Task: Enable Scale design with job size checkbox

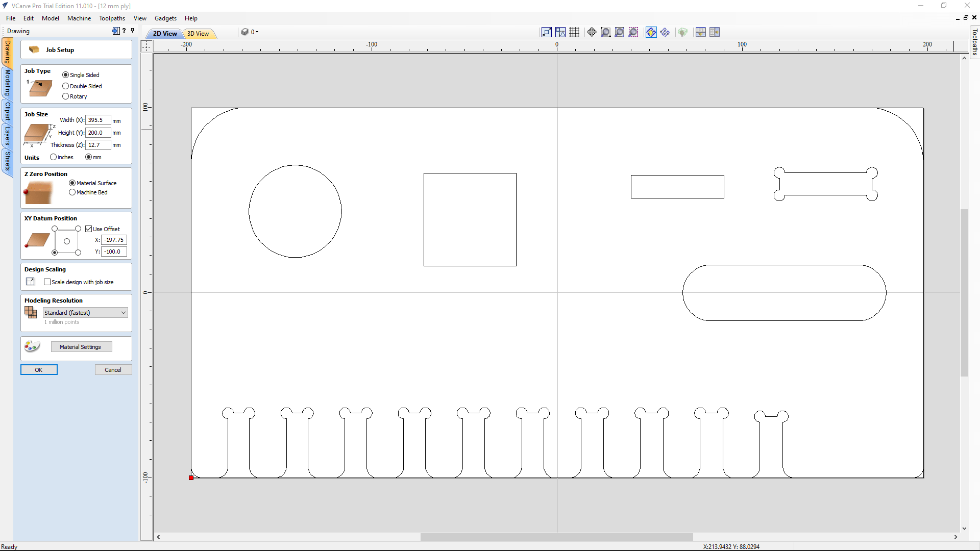Action: [x=48, y=281]
